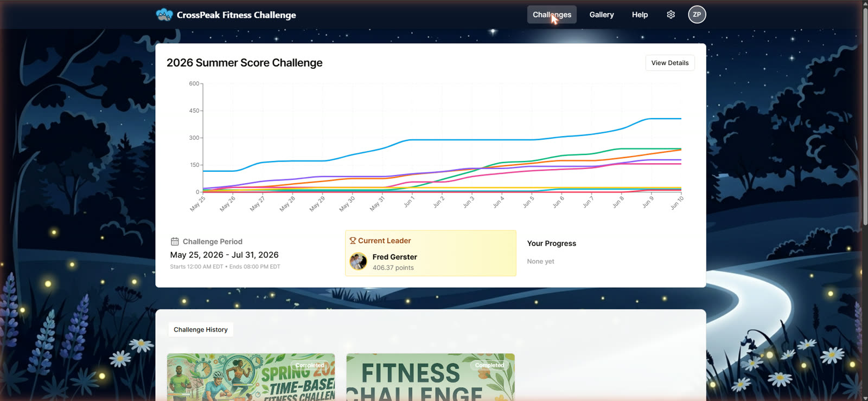Open the Help page

point(640,15)
